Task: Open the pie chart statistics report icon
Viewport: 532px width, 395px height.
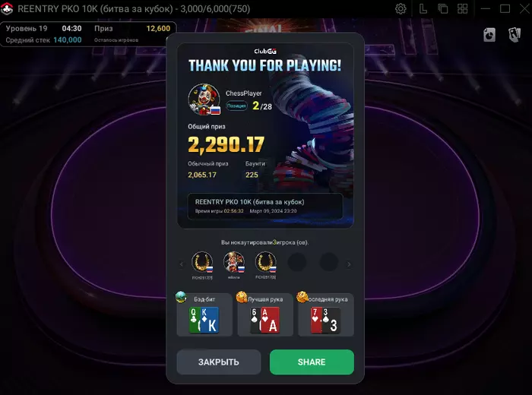Action: pyautogui.click(x=489, y=35)
